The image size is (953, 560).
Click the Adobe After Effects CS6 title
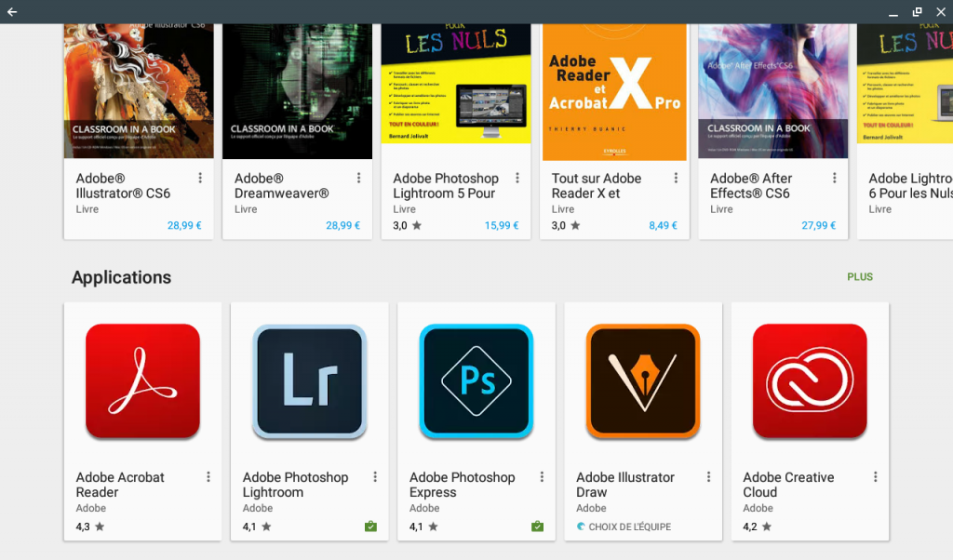[751, 186]
